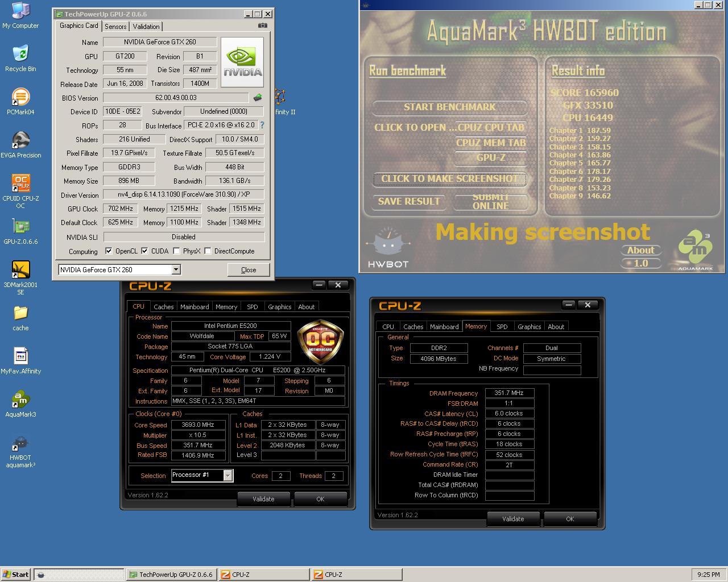Click the Close button in GPU-Z
728x582 pixels.
pyautogui.click(x=249, y=270)
